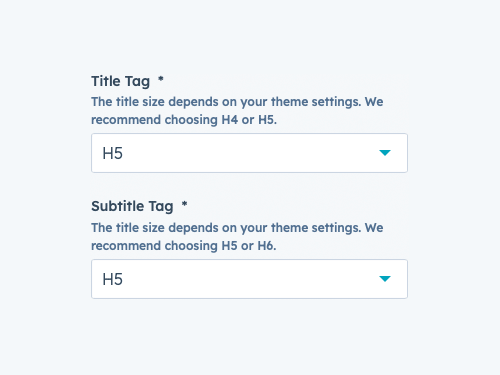Viewport: 500px width, 375px height.
Task: Click the "H4" text in Title Tag description
Action: 230,120
